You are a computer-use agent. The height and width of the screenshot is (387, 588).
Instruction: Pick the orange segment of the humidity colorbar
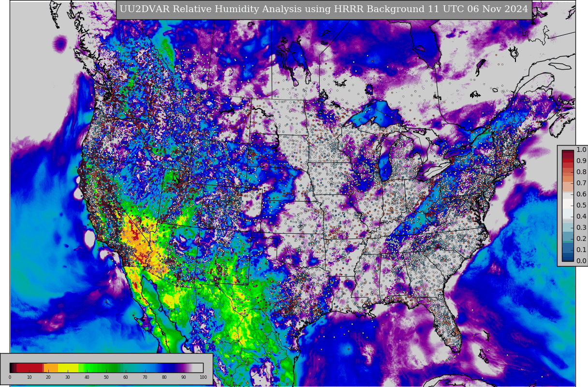coord(51,368)
